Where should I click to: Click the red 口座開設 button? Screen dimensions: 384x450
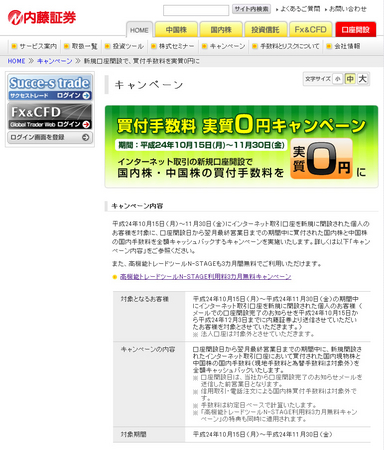click(x=356, y=30)
